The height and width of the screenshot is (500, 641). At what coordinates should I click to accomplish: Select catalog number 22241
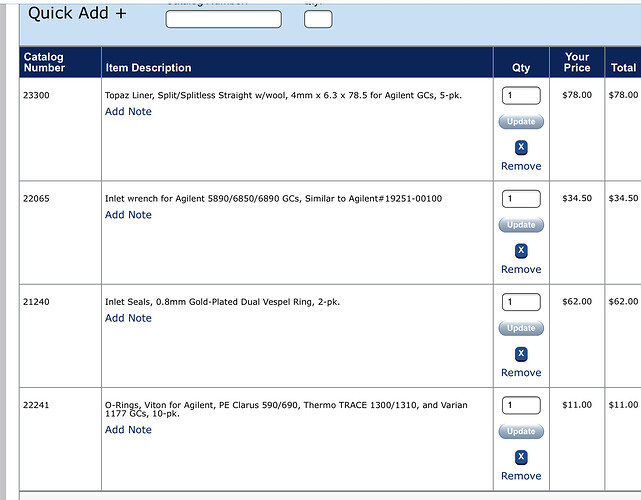[x=36, y=405]
